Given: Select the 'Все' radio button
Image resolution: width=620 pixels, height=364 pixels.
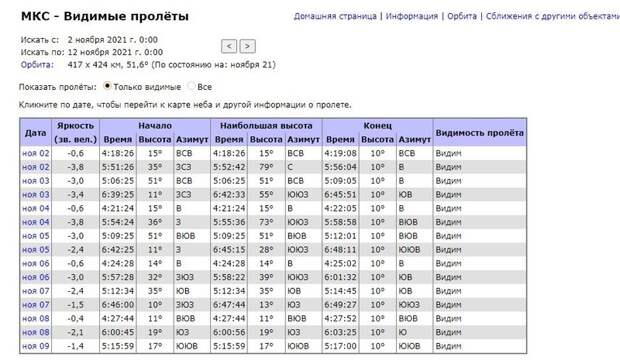Looking at the screenshot, I should (191, 86).
